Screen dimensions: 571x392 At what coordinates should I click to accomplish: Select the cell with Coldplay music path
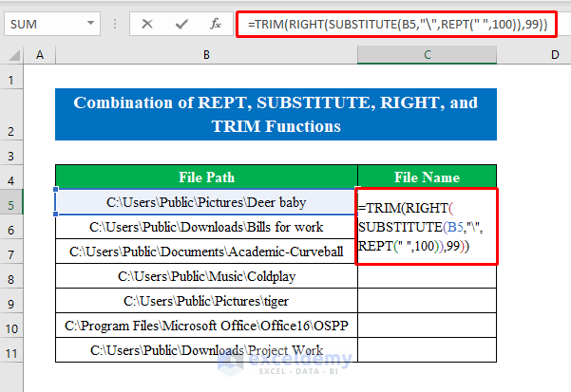point(206,276)
